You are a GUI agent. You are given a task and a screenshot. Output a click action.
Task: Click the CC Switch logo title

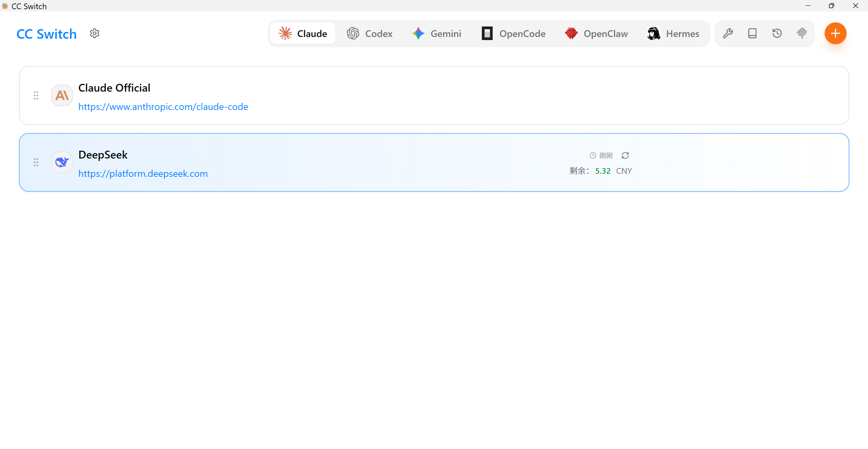click(46, 34)
